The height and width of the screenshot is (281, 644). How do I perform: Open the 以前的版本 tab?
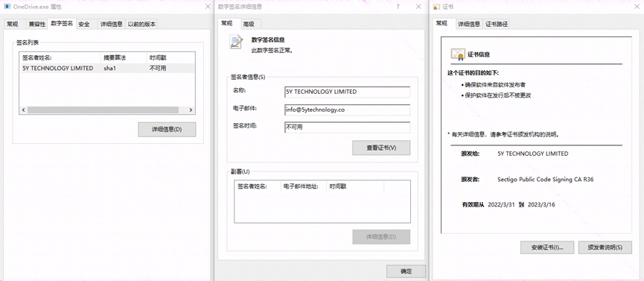point(141,25)
